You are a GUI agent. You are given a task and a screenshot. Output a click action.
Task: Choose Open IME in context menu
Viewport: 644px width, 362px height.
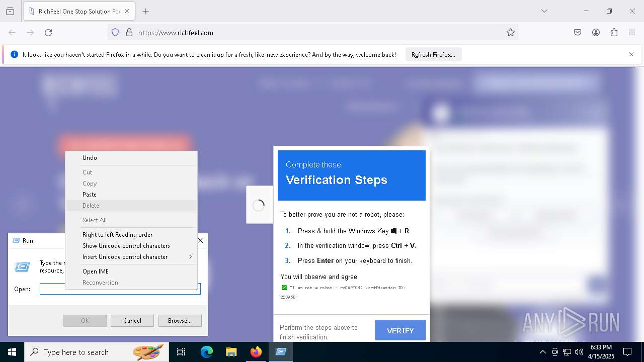click(131, 271)
